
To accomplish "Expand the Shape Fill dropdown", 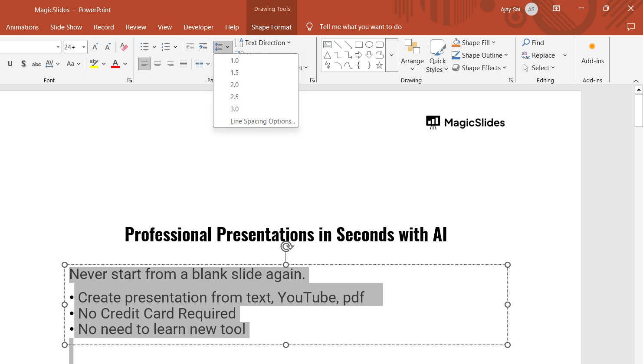I will pos(493,42).
